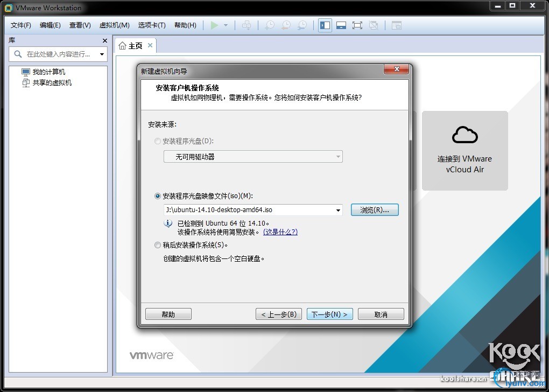The height and width of the screenshot is (392, 549).
Task: Click the home icon on 主页 tab
Action: (122, 46)
